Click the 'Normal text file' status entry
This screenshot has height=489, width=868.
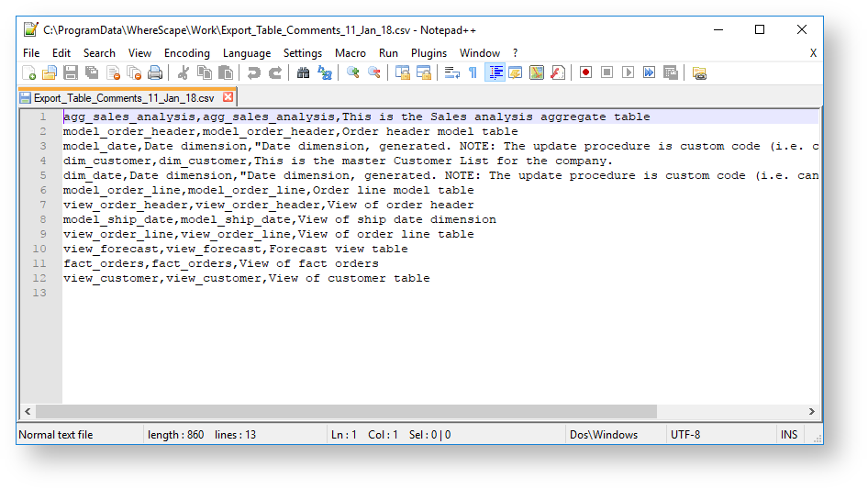56,435
